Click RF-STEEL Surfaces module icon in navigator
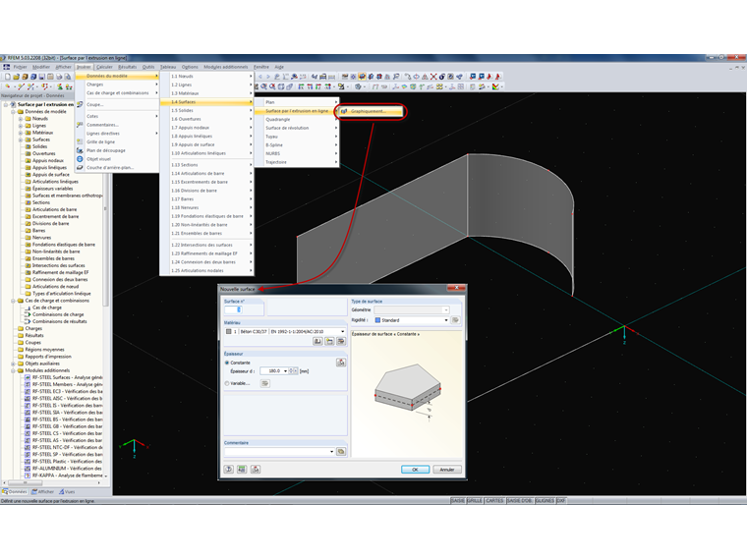The width and height of the screenshot is (747, 560). [28, 377]
